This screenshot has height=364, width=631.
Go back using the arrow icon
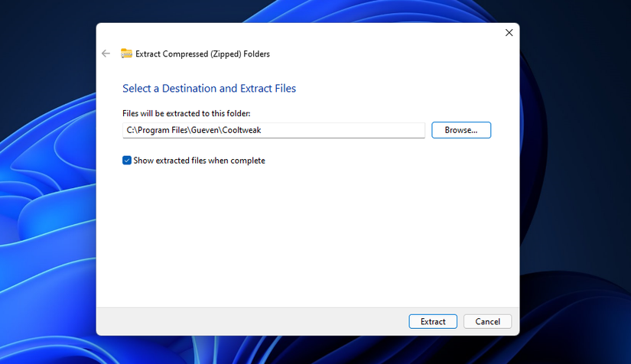[106, 54]
